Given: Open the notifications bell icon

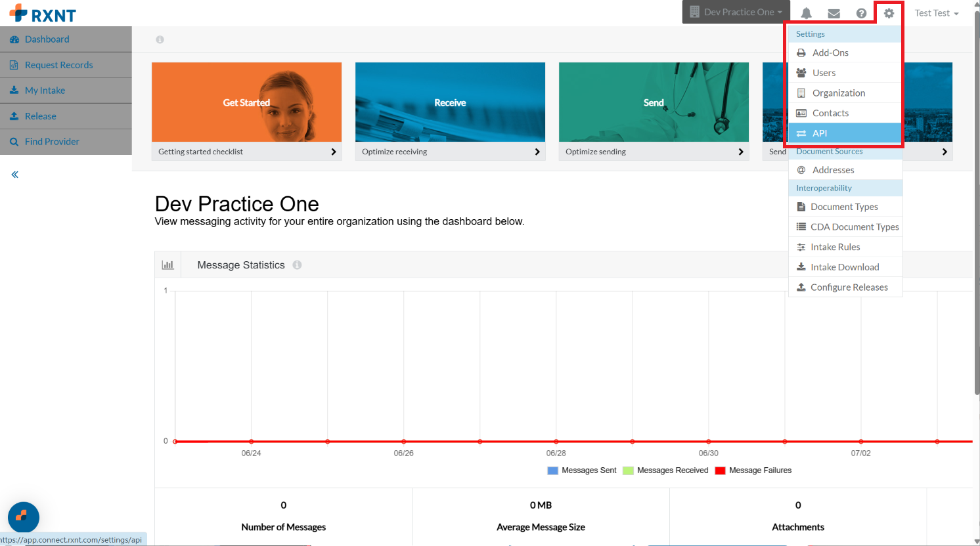Looking at the screenshot, I should tap(806, 13).
